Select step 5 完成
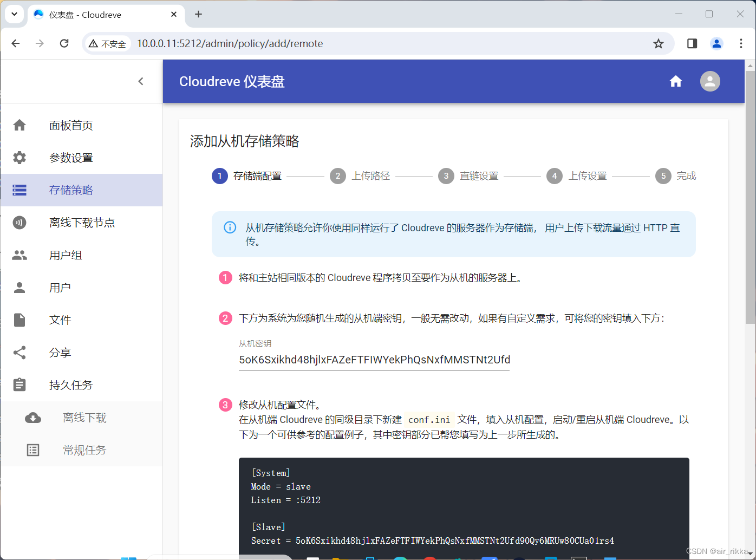The image size is (756, 560). tap(676, 176)
